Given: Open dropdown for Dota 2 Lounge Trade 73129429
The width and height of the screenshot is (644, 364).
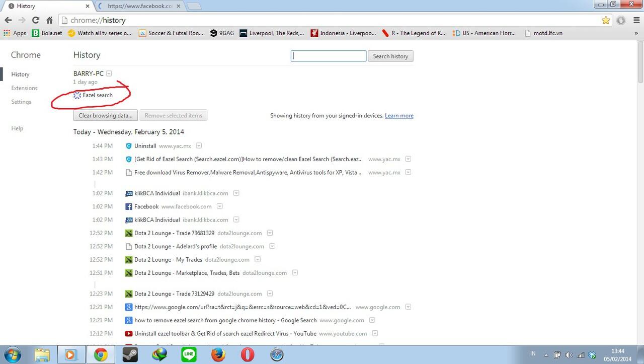Looking at the screenshot, I should pyautogui.click(x=270, y=294).
